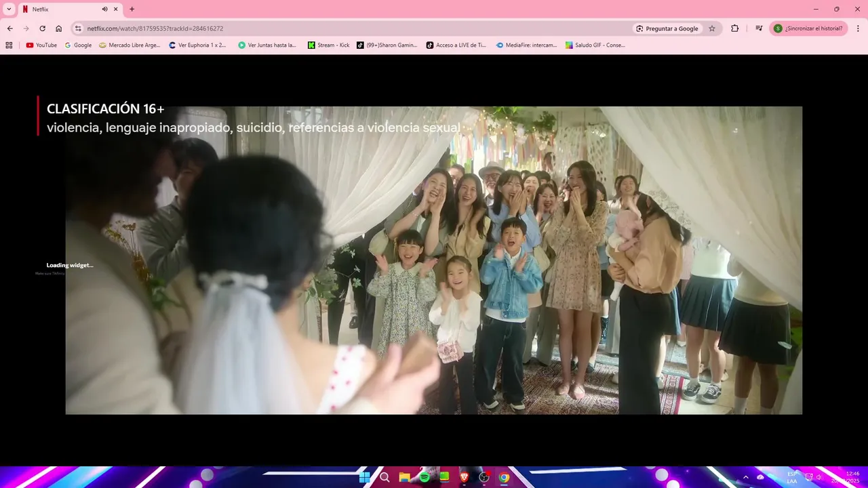Open Google bookmark

click(78, 45)
